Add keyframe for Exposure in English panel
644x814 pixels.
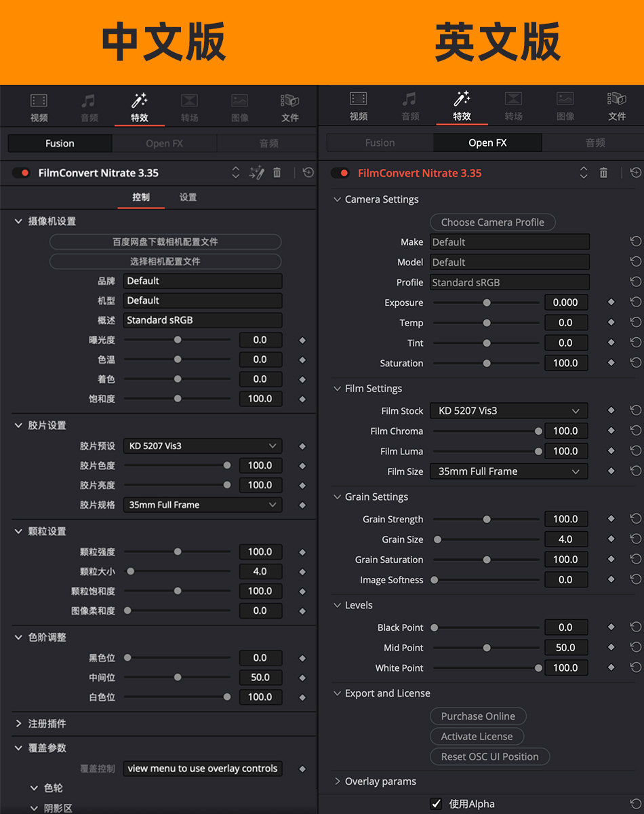pyautogui.click(x=611, y=302)
